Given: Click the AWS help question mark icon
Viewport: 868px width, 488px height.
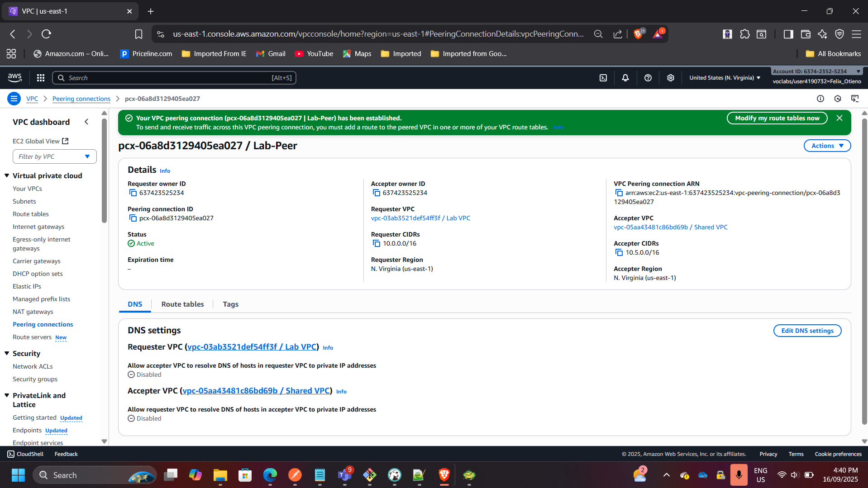Looking at the screenshot, I should click(648, 78).
